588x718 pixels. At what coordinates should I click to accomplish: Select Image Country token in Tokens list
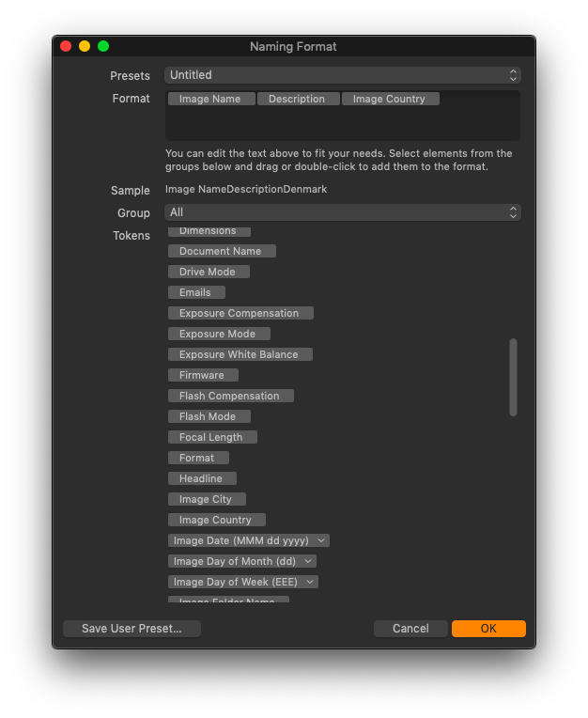(216, 521)
